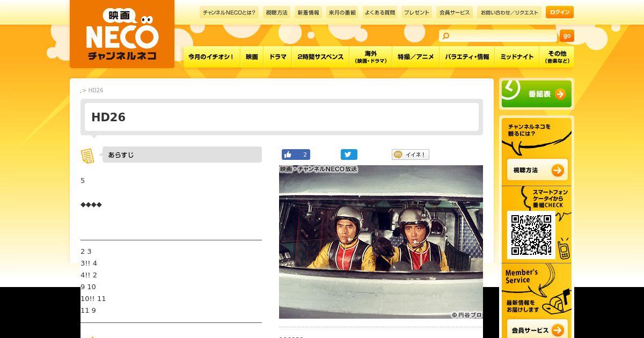Click the あらすじ note icon
The image size is (644, 338).
click(x=87, y=156)
